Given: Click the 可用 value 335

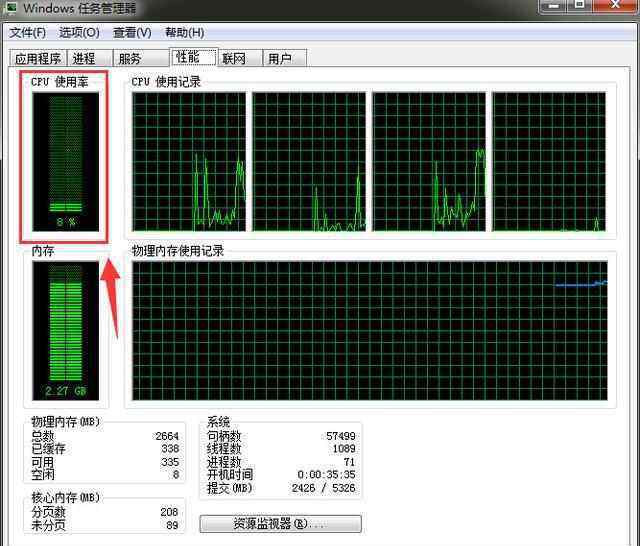Looking at the screenshot, I should tap(170, 462).
